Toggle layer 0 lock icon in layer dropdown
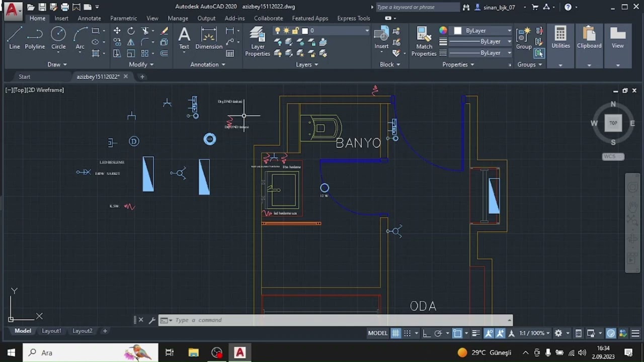 point(295,31)
